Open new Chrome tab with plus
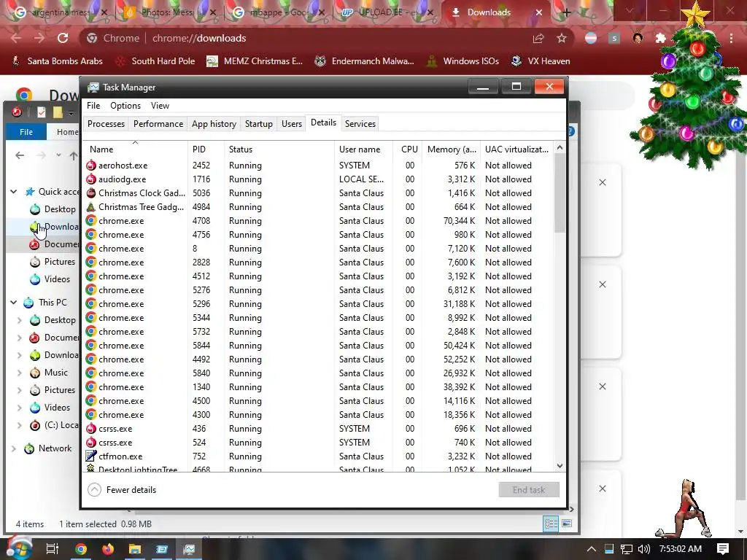Screen dimensions: 747x560 coord(566,13)
